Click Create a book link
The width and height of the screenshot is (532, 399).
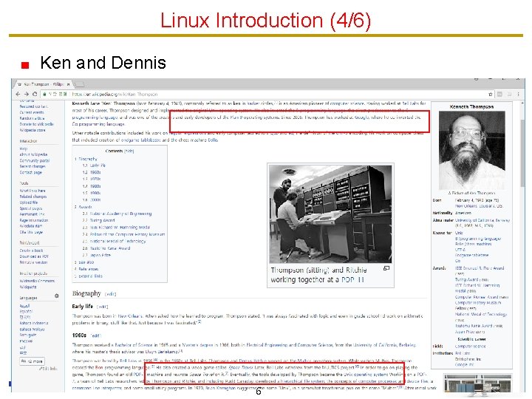point(32,250)
